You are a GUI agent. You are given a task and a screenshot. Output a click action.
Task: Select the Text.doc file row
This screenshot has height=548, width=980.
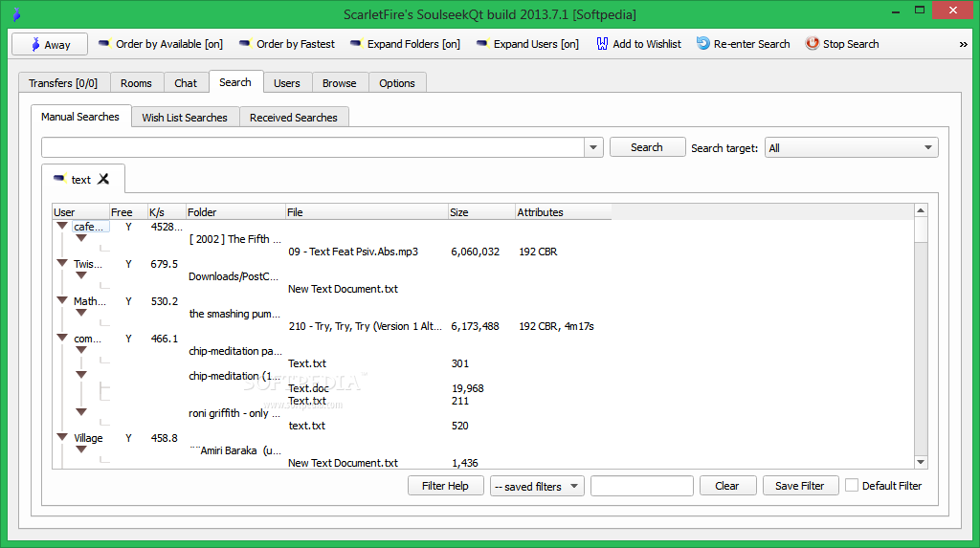click(x=308, y=388)
